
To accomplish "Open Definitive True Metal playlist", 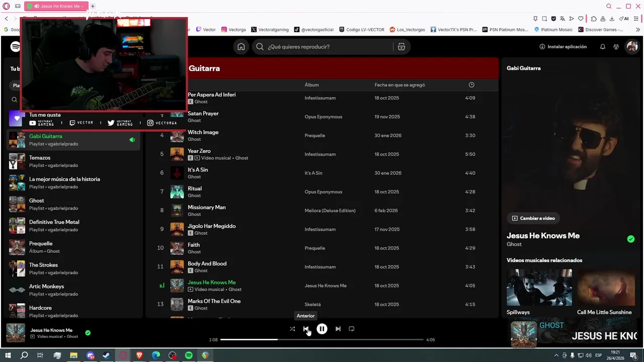I will point(73,226).
